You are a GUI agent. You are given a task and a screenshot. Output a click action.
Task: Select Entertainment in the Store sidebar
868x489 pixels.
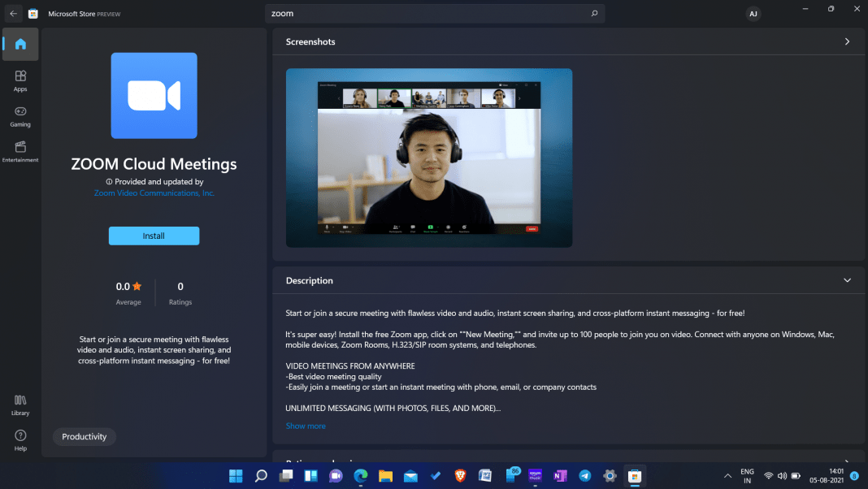point(20,149)
